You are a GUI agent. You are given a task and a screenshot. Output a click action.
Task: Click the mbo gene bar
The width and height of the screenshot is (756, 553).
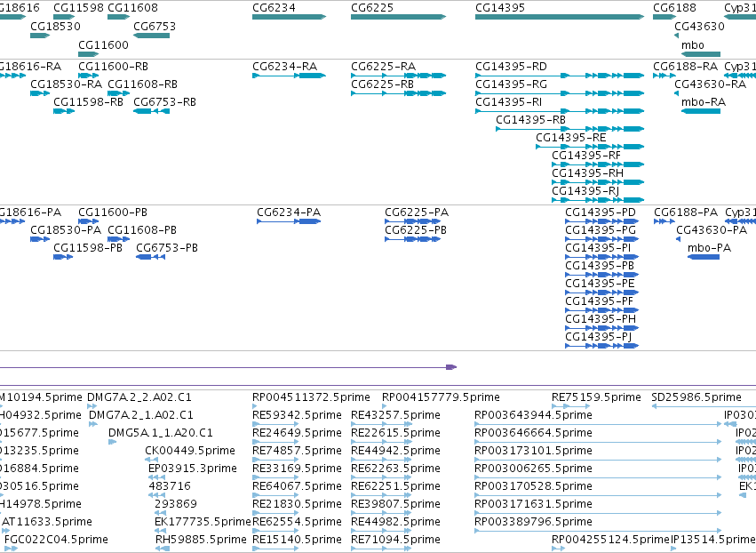click(x=701, y=54)
